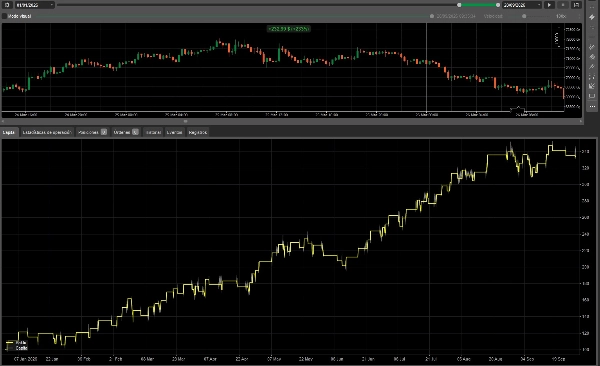Click the dashed selection tool icon in the right toolbar

(592, 77)
